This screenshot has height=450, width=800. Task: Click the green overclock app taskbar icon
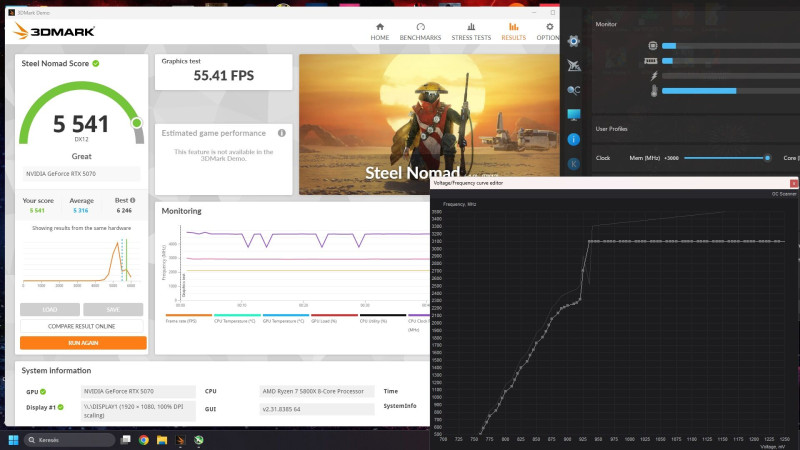pos(199,440)
